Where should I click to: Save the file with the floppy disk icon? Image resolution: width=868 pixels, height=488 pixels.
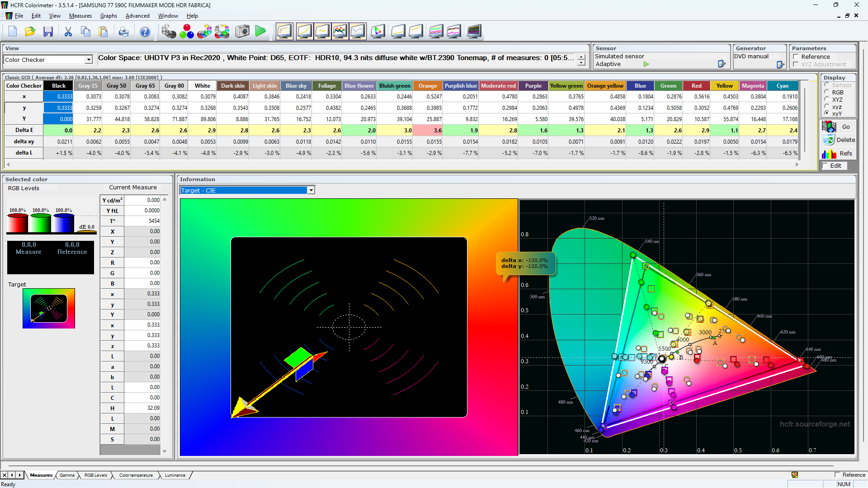click(48, 32)
